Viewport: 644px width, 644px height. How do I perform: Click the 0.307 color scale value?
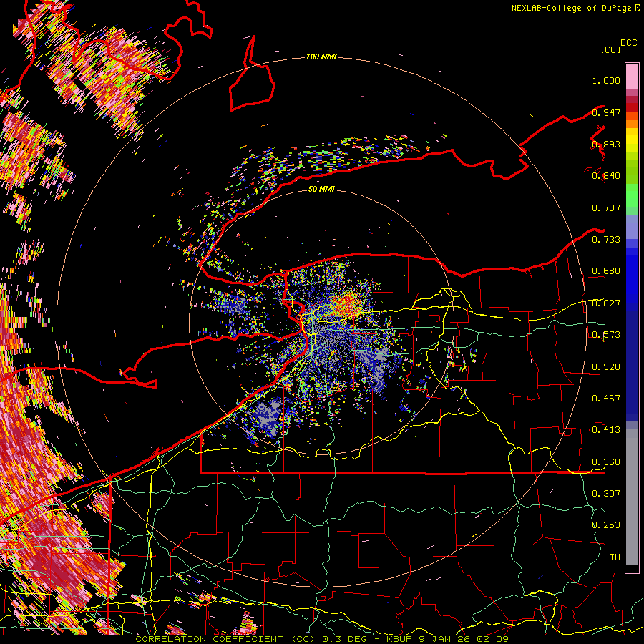[x=606, y=494]
